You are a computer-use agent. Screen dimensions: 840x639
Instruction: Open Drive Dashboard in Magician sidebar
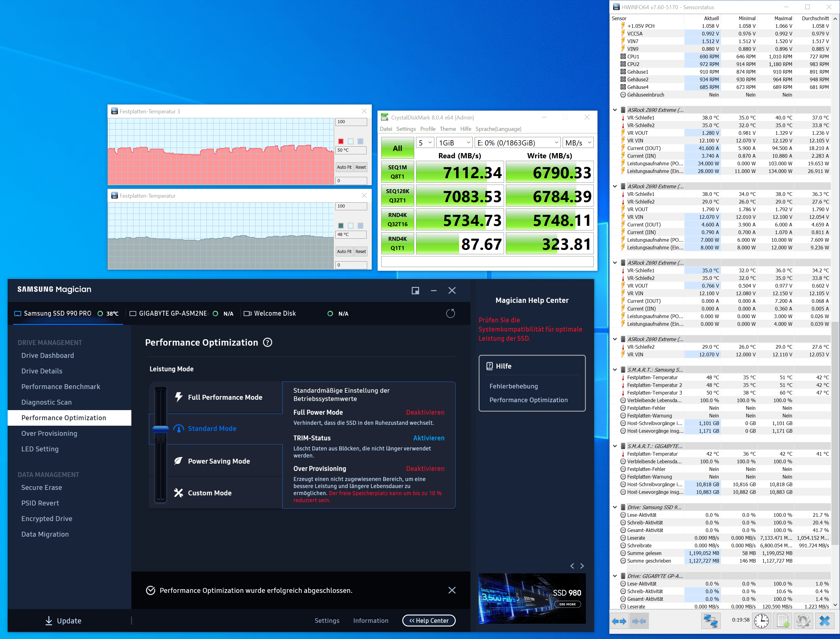48,356
